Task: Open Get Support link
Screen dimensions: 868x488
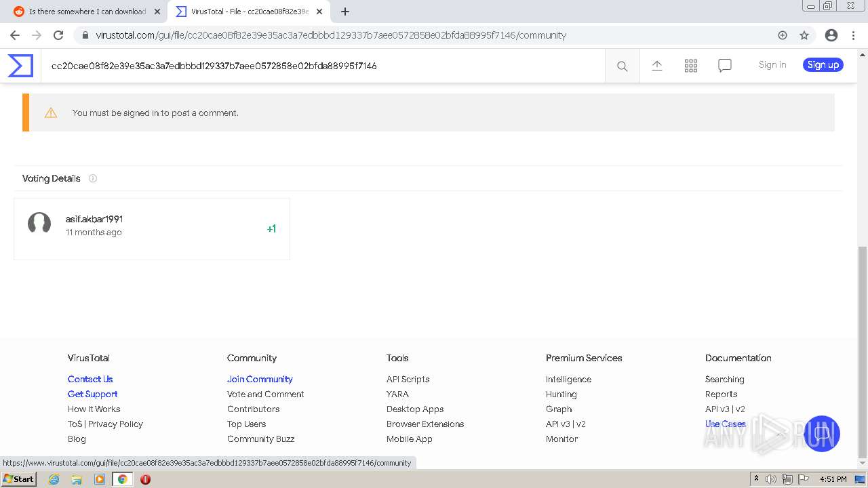Action: [x=92, y=394]
